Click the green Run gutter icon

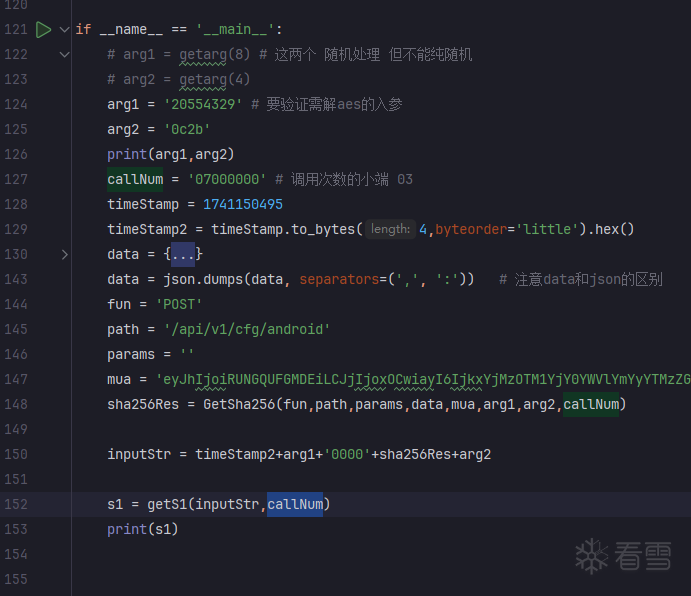point(43,29)
